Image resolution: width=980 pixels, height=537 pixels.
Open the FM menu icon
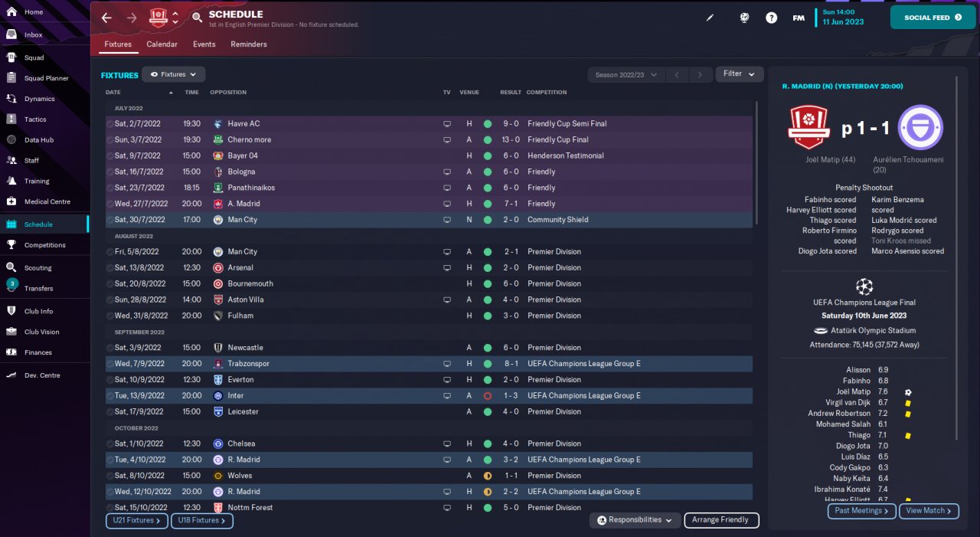tap(799, 18)
